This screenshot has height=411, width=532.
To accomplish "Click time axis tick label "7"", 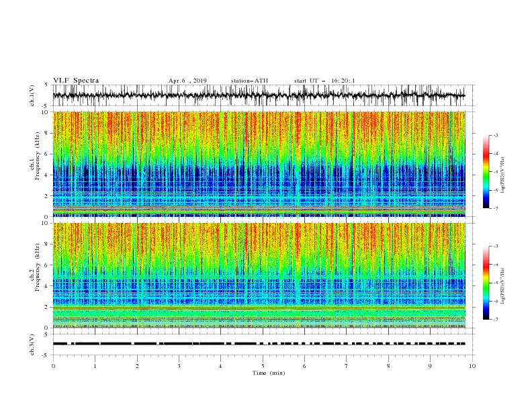I will click(x=347, y=366).
